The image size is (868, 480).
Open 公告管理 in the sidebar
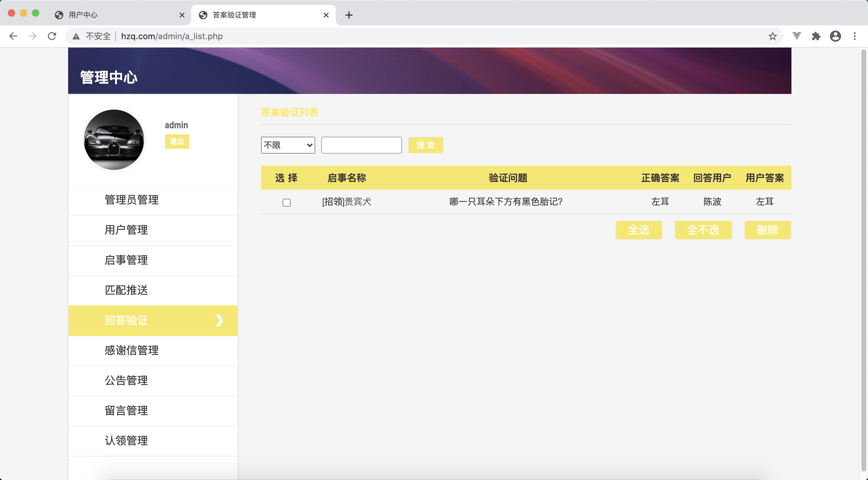pyautogui.click(x=153, y=380)
